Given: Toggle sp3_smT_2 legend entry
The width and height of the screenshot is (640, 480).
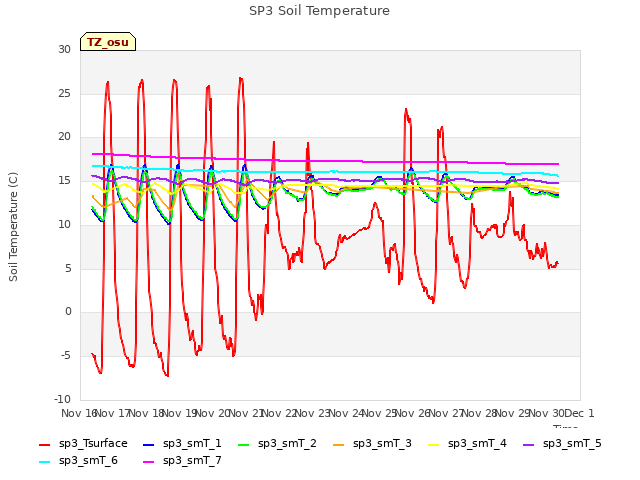Looking at the screenshot, I should click(278, 443).
